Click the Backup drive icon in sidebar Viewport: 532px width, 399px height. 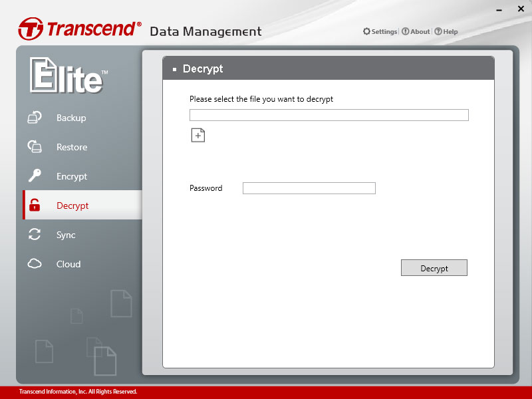pos(35,118)
